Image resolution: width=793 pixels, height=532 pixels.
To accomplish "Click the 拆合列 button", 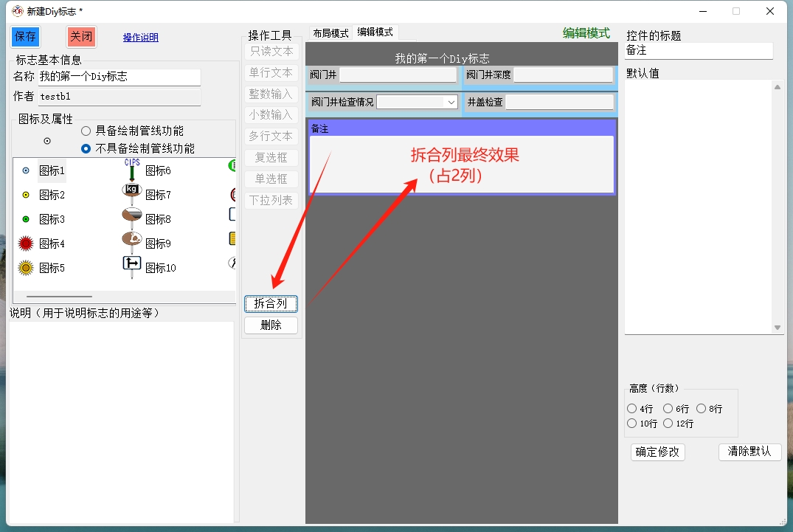I will coord(271,303).
